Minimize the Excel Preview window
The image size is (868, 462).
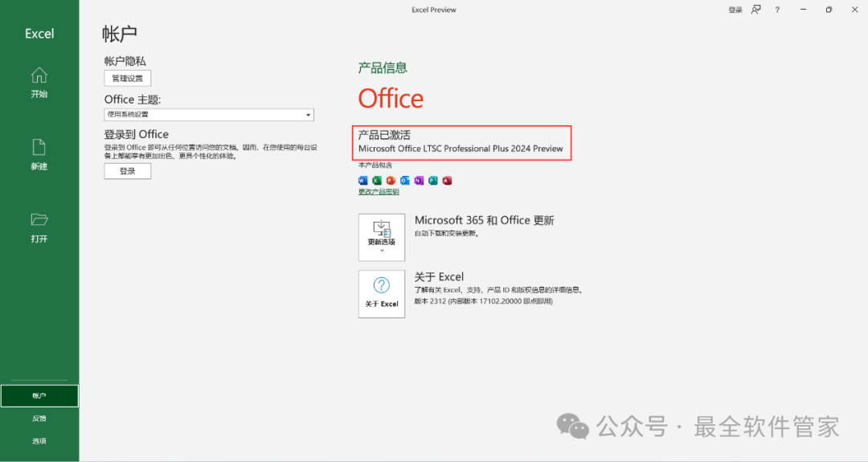[x=803, y=10]
